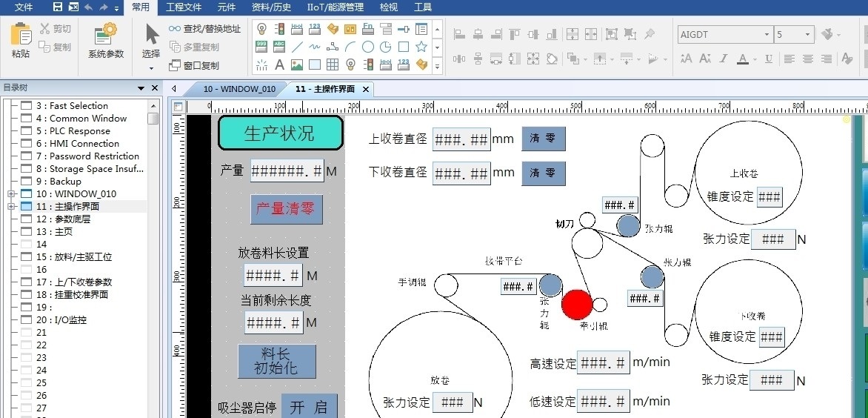Select the Table grid object tool
The height and width of the screenshot is (418, 868).
click(x=333, y=64)
